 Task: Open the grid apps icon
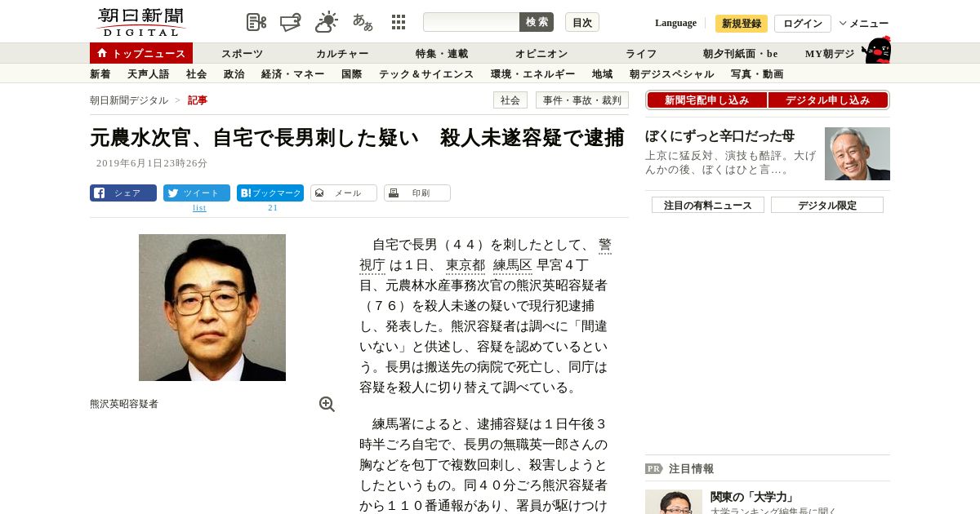399,22
